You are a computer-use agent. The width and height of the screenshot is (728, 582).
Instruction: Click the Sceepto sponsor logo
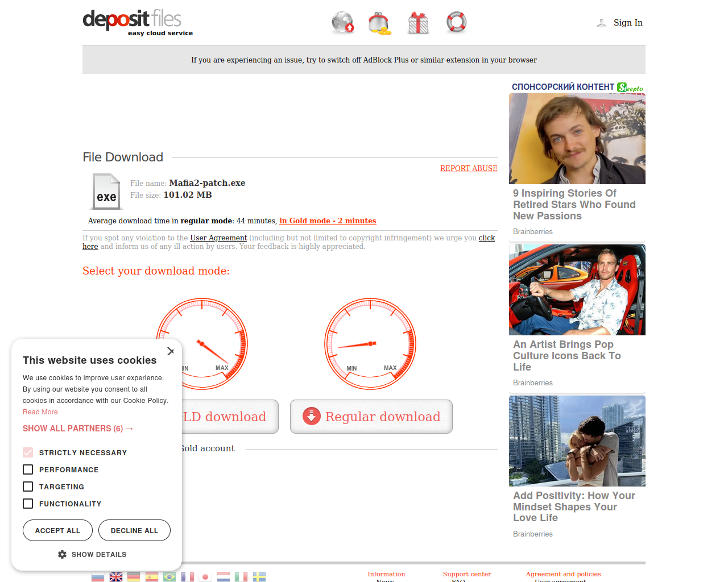tap(630, 88)
